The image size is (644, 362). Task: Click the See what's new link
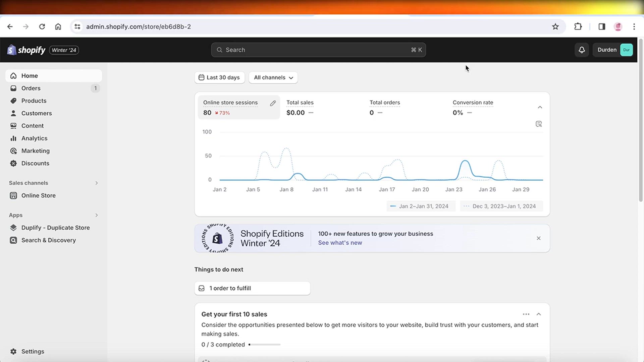point(340,243)
